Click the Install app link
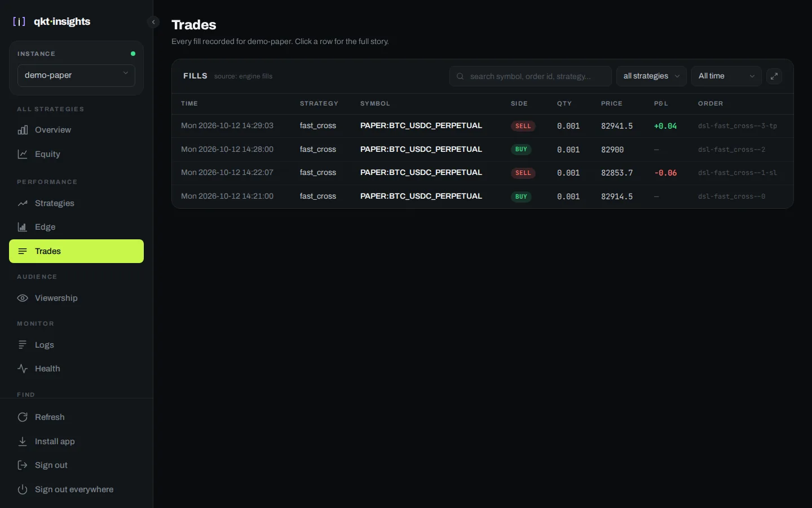 76,441
